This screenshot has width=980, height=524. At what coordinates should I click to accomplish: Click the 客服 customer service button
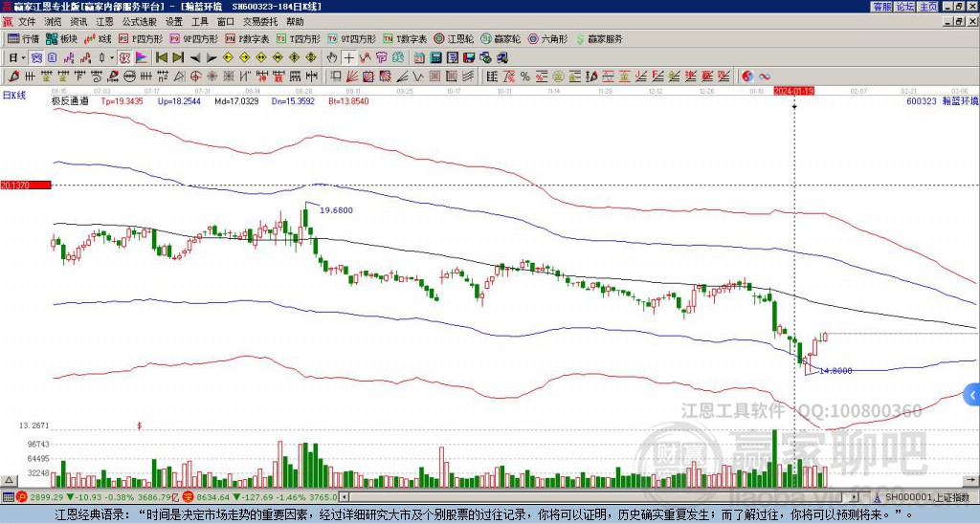tap(882, 7)
